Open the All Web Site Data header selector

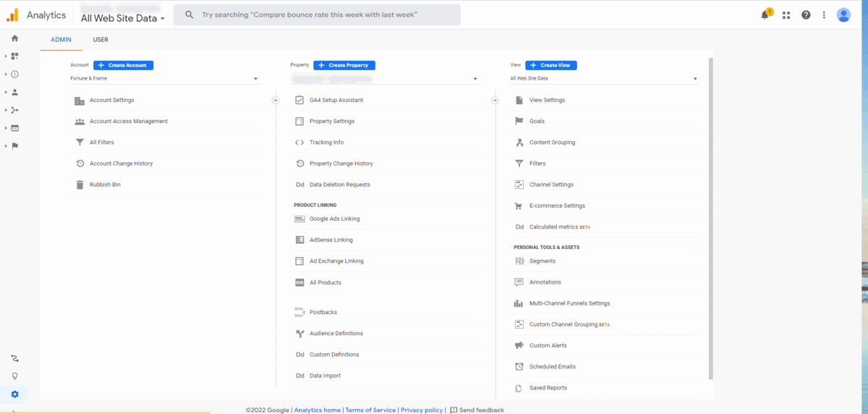coord(123,18)
